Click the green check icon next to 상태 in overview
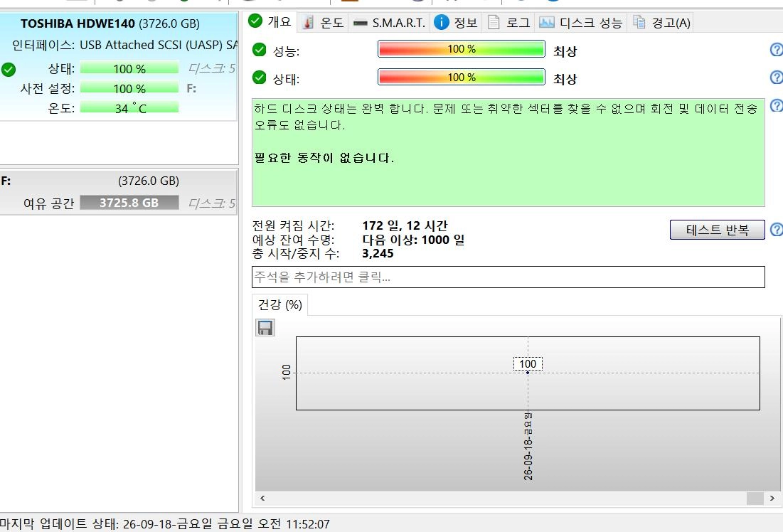This screenshot has width=783, height=532. 259,78
